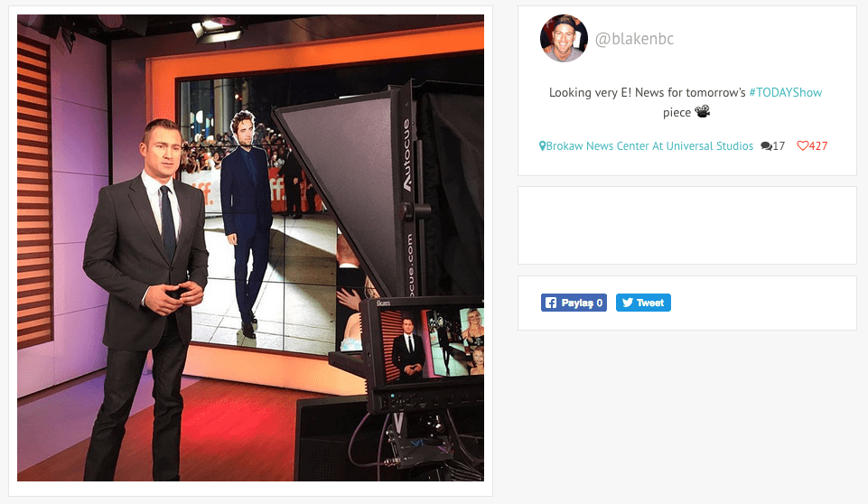This screenshot has width=868, height=504.
Task: Click the blakenbc profile avatar
Action: click(x=564, y=38)
